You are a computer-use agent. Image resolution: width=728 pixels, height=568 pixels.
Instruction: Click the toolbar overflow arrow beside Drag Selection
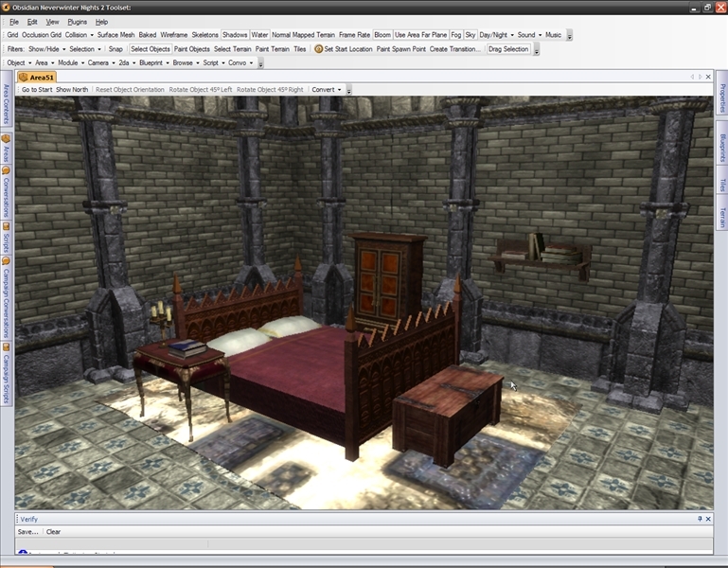pyautogui.click(x=537, y=50)
